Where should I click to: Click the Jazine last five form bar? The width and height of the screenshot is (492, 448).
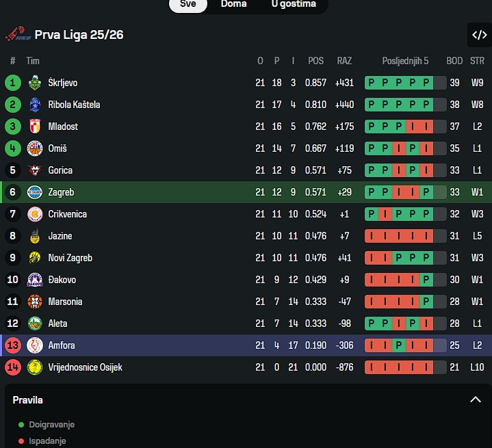pos(405,236)
